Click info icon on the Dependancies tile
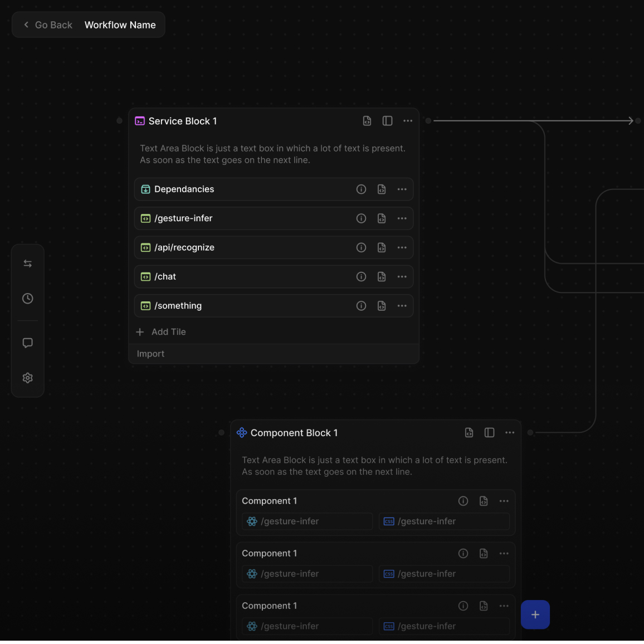This screenshot has width=644, height=644. pyautogui.click(x=361, y=189)
